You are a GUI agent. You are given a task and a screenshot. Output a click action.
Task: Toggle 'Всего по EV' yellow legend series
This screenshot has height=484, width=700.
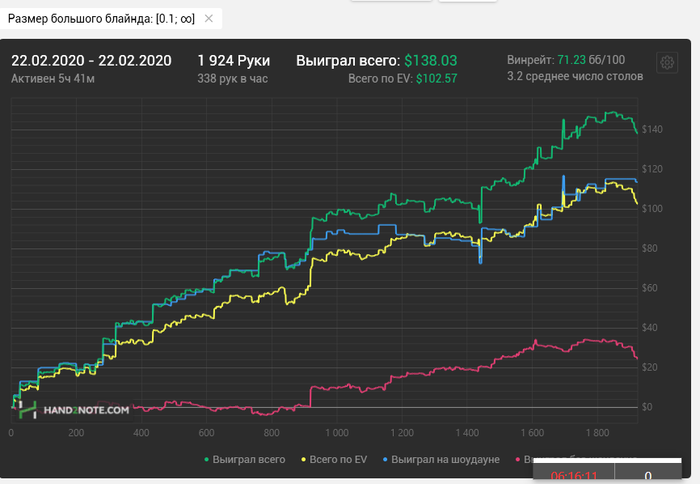(x=334, y=459)
